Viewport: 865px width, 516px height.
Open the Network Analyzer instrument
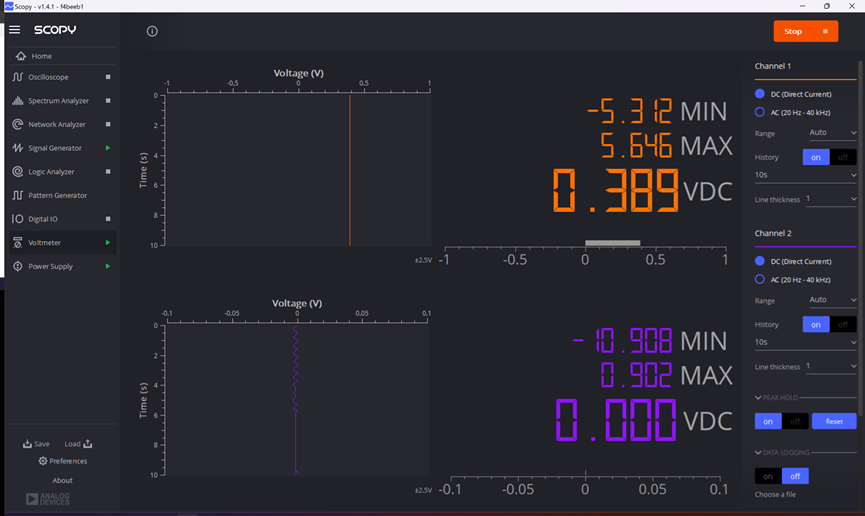(x=57, y=124)
